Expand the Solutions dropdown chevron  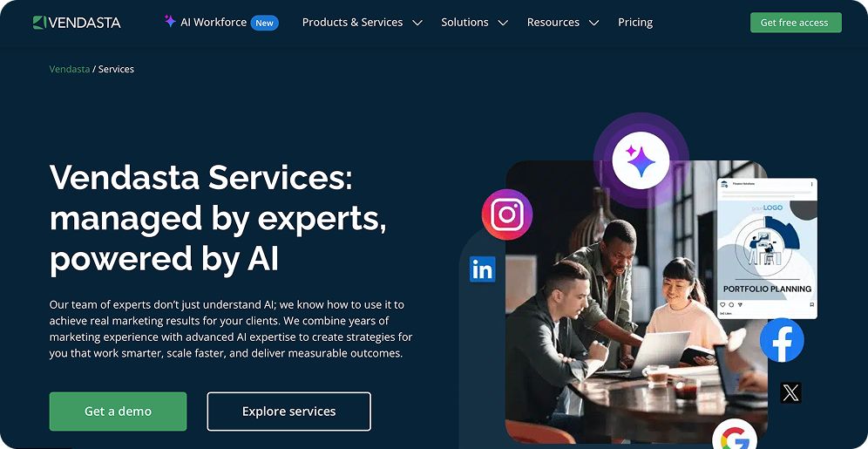(x=503, y=23)
